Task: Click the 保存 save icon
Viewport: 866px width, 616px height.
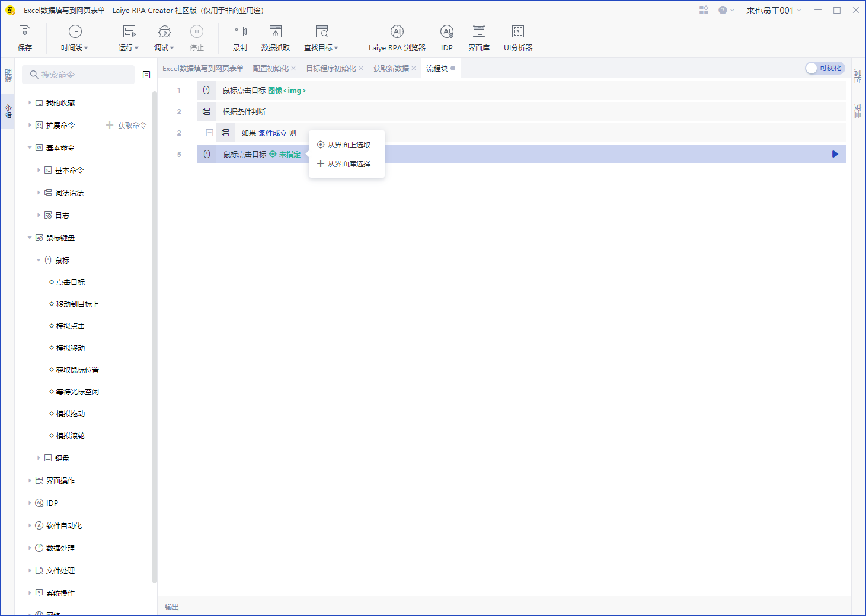Action: [25, 32]
